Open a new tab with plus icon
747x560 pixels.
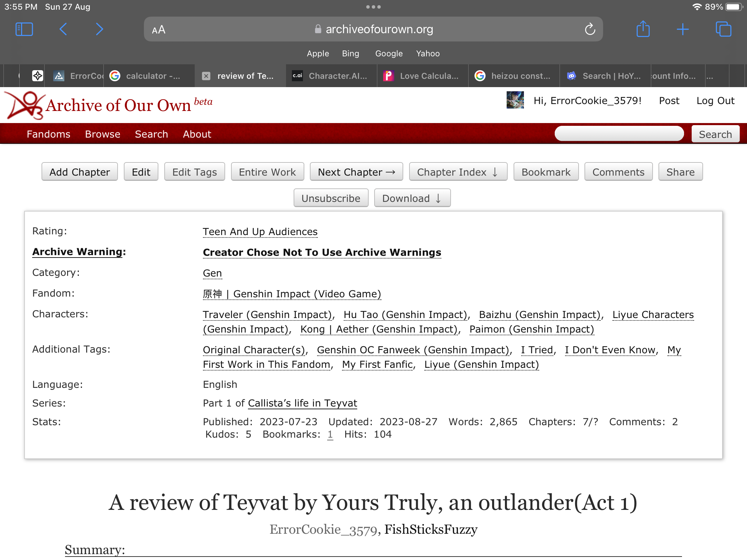click(x=683, y=29)
